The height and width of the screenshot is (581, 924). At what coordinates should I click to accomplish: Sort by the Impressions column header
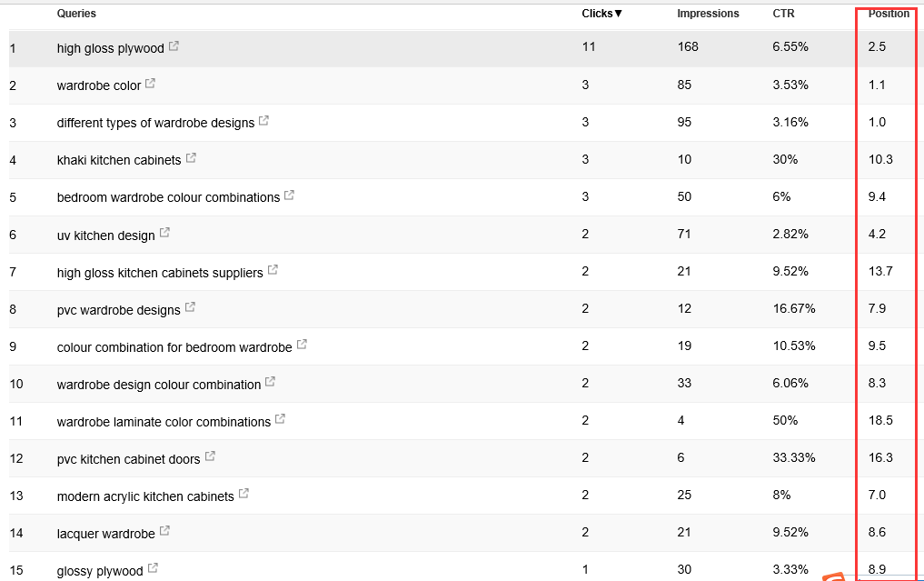click(x=708, y=14)
